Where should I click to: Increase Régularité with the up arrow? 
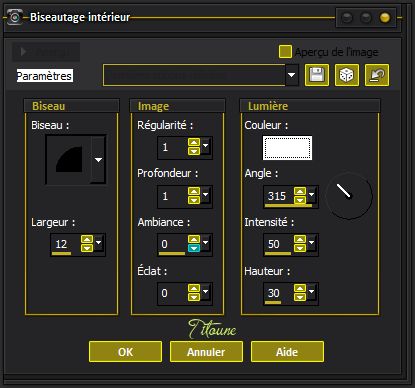click(x=194, y=142)
